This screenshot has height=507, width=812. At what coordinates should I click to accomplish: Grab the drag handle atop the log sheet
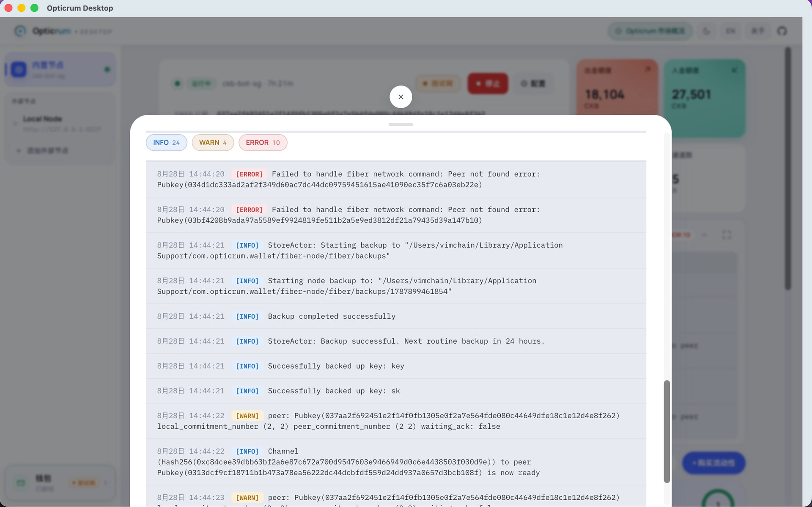coord(401,124)
